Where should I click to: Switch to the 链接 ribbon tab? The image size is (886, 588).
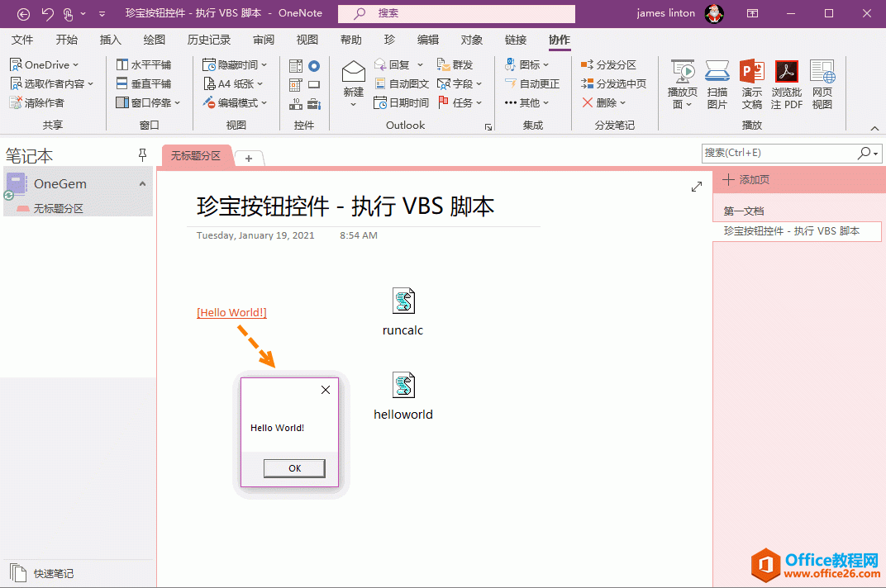tap(516, 40)
